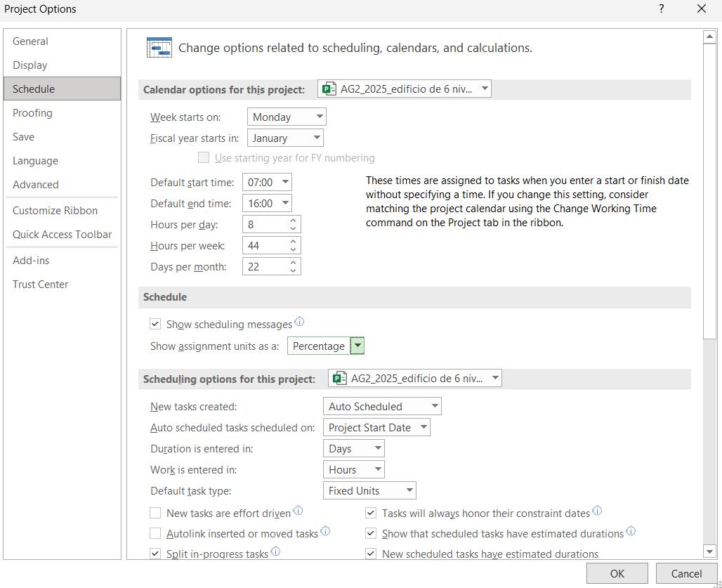Click the Help question mark icon
Screen dimensions: 722x588
(x=661, y=9)
